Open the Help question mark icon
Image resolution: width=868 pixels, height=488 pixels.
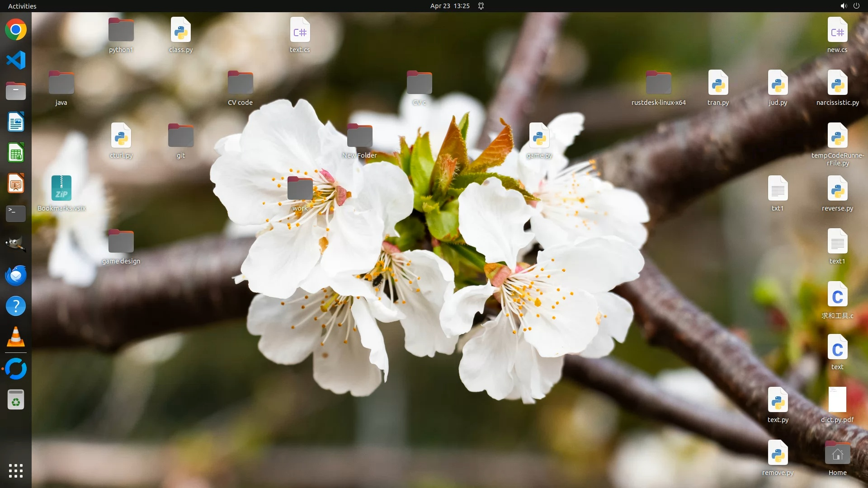tap(16, 306)
